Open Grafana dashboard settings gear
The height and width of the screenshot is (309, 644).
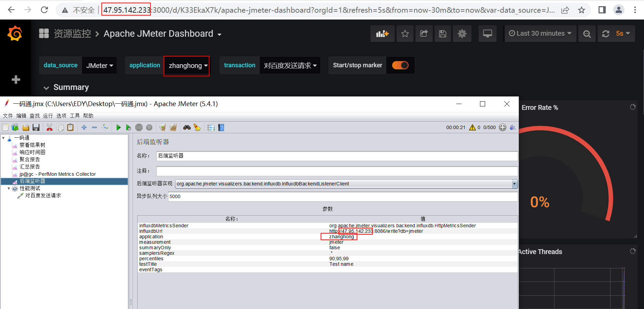pyautogui.click(x=462, y=34)
